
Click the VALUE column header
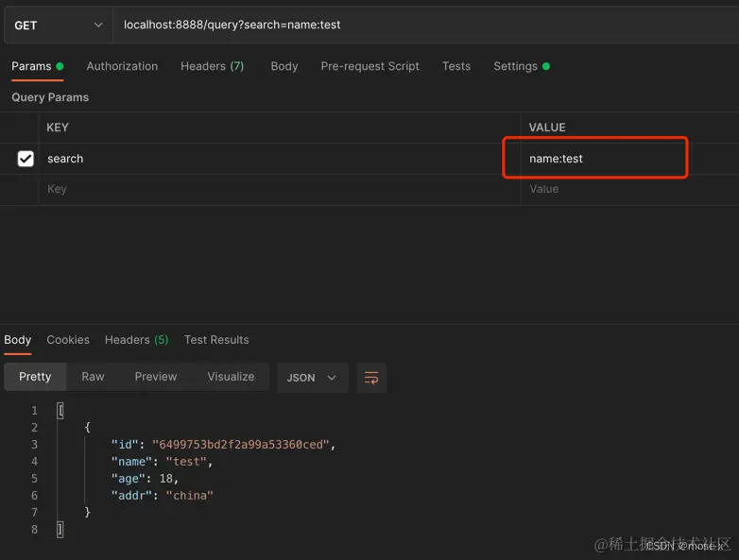547,127
